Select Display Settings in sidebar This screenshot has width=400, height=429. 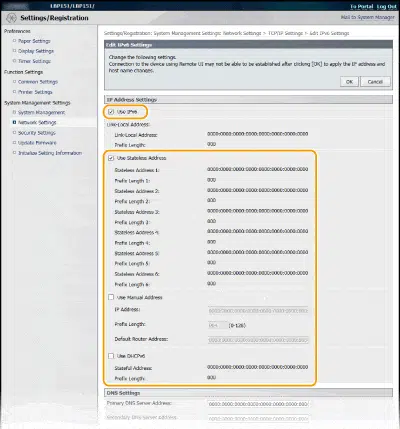(x=36, y=51)
